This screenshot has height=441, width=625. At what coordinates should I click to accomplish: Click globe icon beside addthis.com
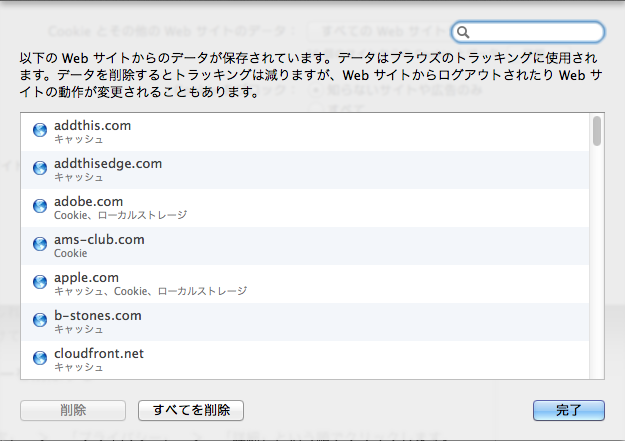[40, 131]
